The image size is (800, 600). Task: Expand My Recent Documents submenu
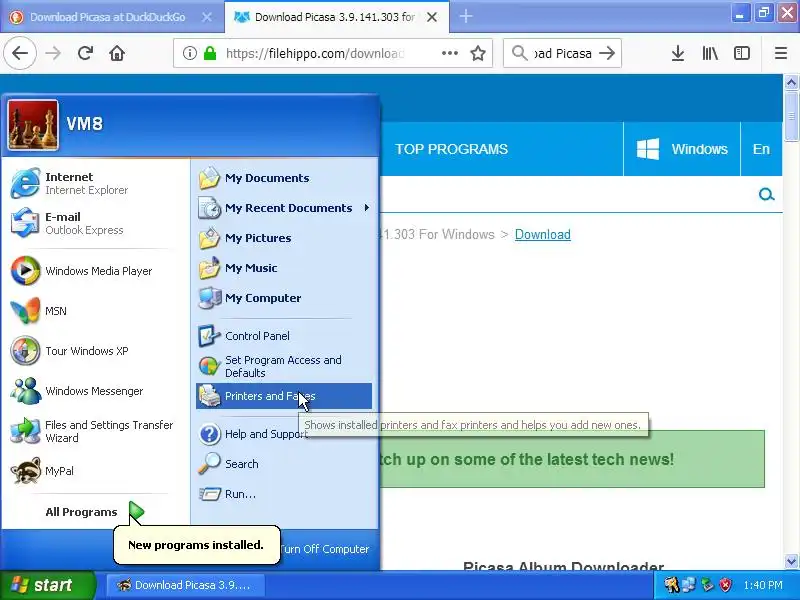284,208
